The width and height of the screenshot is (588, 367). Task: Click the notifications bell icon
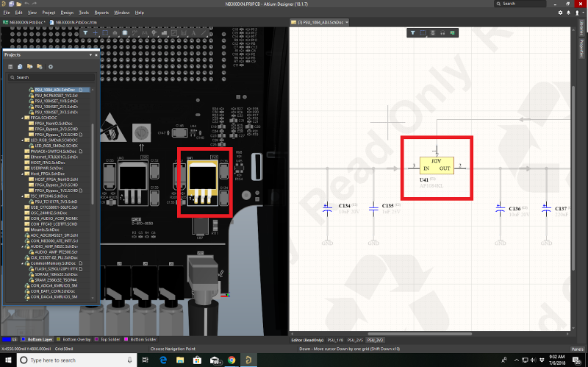point(569,13)
